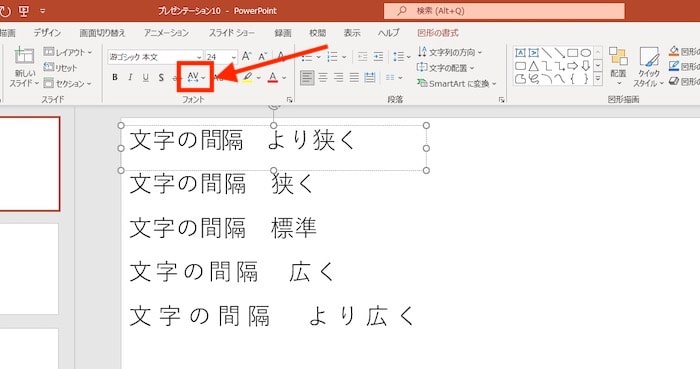
Task: Select the horizontal text box shape
Action: click(520, 53)
